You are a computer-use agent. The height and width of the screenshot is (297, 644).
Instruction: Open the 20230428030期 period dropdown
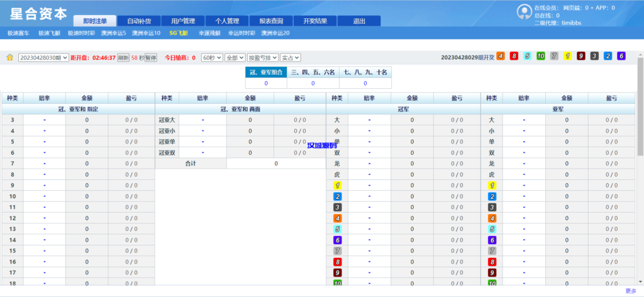point(43,57)
